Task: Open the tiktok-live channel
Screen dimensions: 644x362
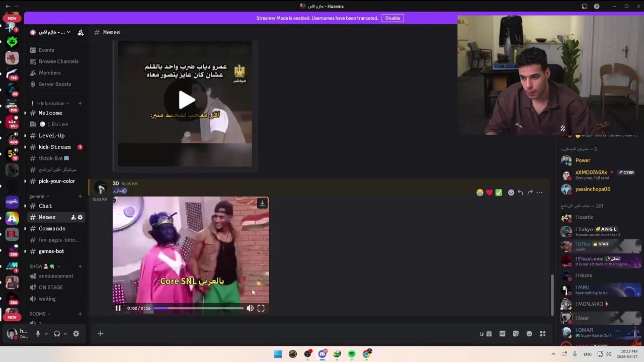Action: click(55, 158)
